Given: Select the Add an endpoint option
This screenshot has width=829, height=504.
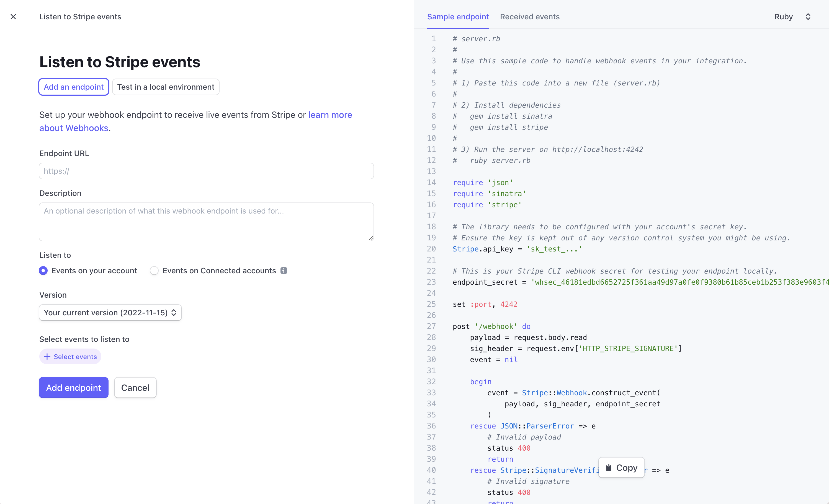Looking at the screenshot, I should (74, 87).
